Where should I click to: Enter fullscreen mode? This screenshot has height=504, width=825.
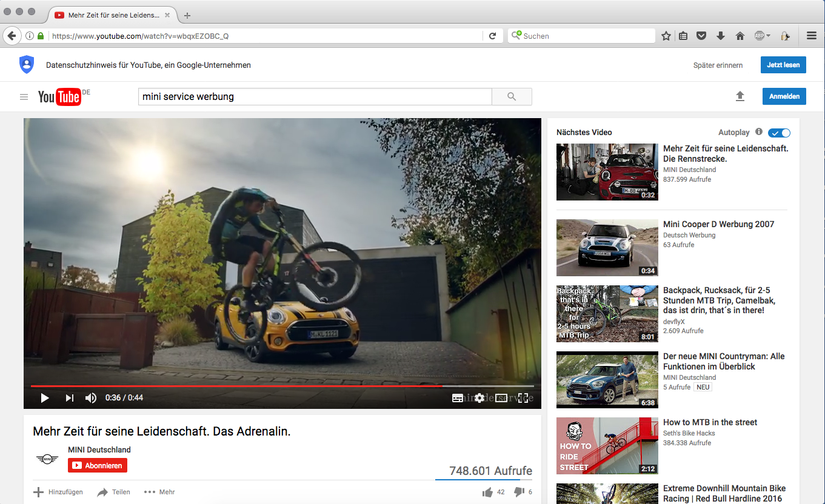click(523, 398)
